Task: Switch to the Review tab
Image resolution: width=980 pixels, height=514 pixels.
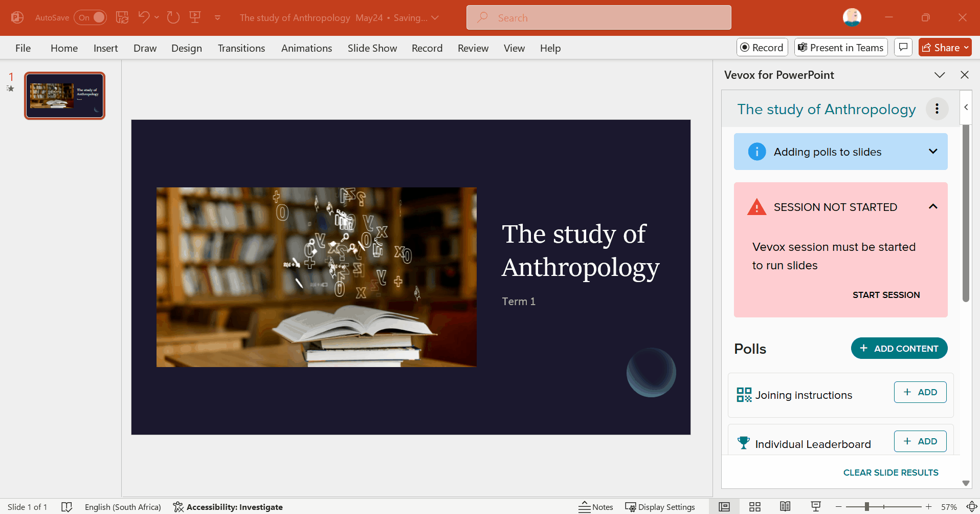Action: tap(473, 48)
